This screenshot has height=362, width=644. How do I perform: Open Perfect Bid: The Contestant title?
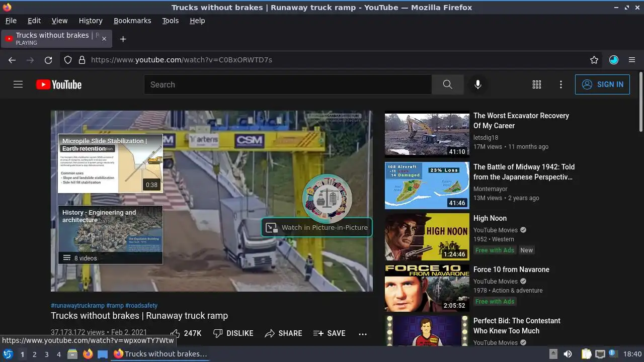(517, 326)
